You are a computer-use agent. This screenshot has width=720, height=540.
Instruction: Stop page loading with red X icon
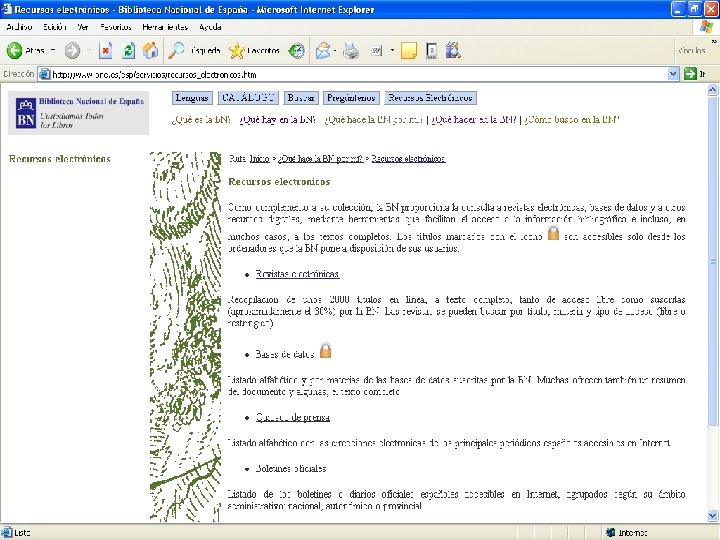[106, 51]
